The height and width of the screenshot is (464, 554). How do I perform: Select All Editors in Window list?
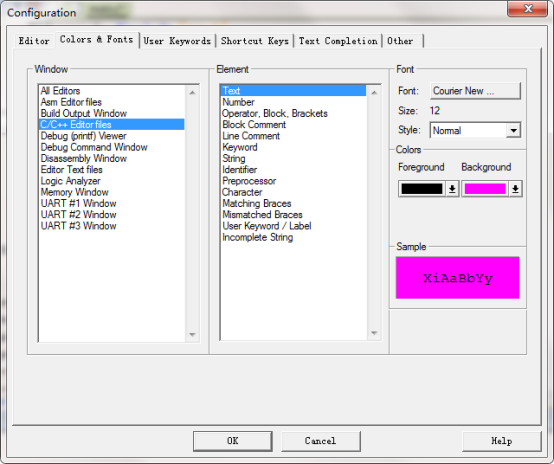112,91
